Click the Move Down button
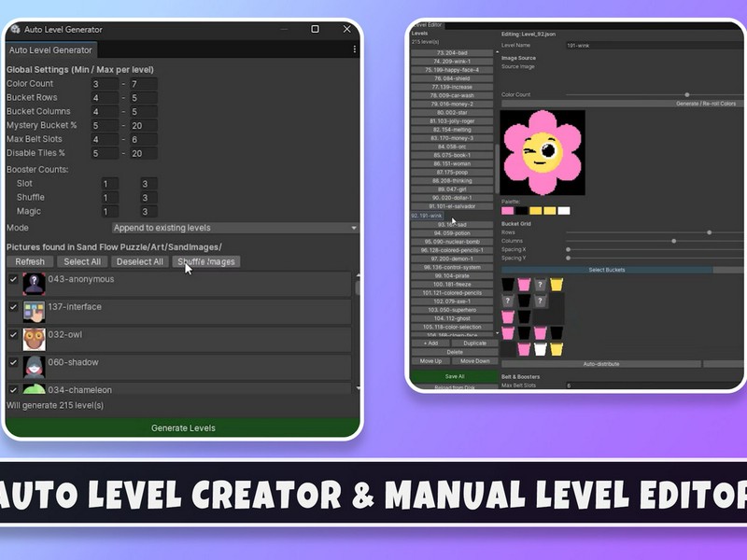 (x=474, y=361)
